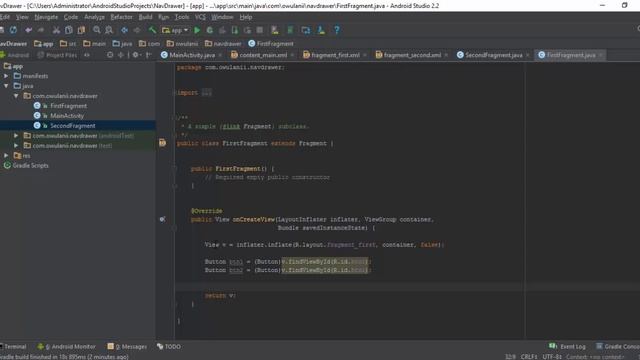Open the Analyze menu
Image resolution: width=640 pixels, height=360 pixels.
pyautogui.click(x=94, y=17)
